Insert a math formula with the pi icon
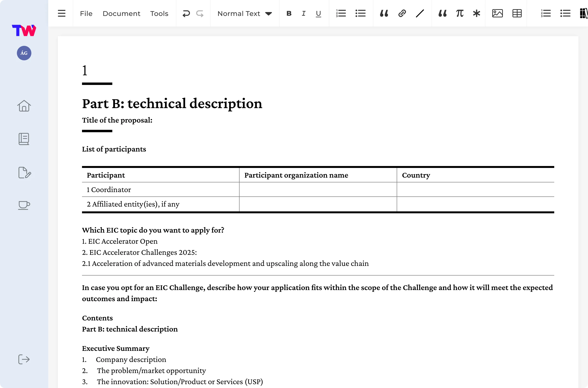This screenshot has width=588, height=388. coord(460,13)
